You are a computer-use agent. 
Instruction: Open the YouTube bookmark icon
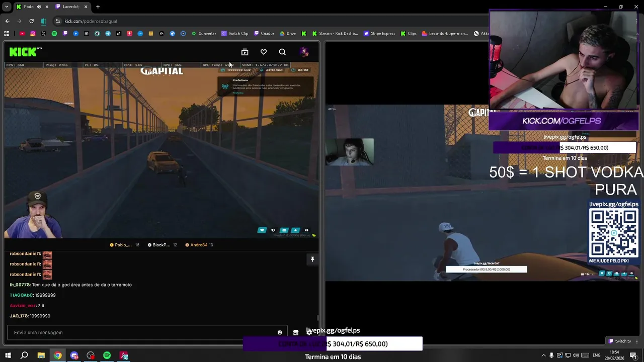(x=22, y=34)
